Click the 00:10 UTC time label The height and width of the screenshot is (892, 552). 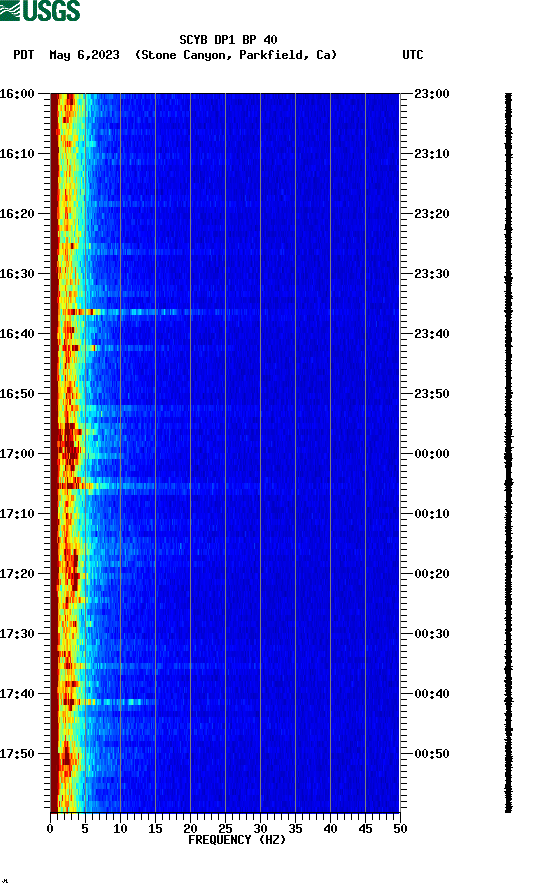click(x=432, y=514)
